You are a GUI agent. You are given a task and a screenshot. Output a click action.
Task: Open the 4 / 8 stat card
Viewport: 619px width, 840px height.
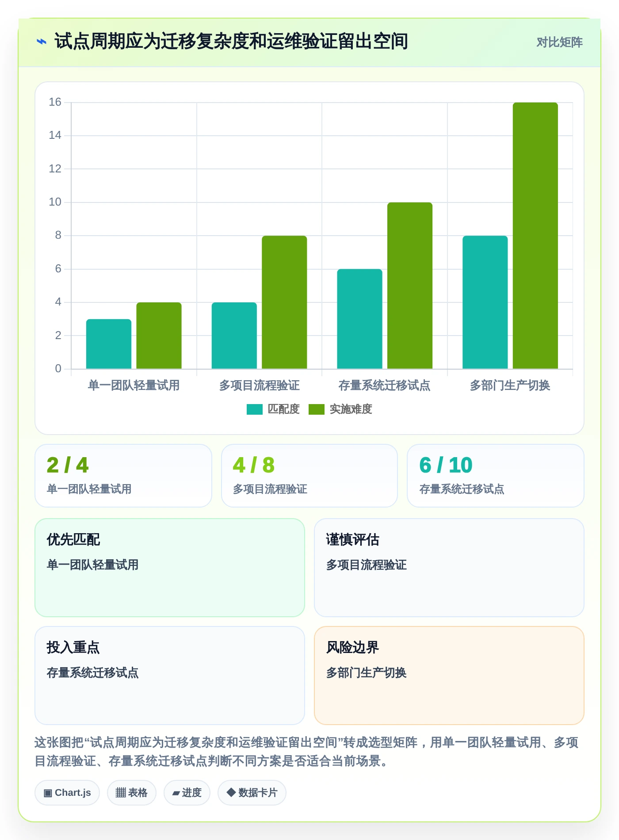pyautogui.click(x=309, y=476)
